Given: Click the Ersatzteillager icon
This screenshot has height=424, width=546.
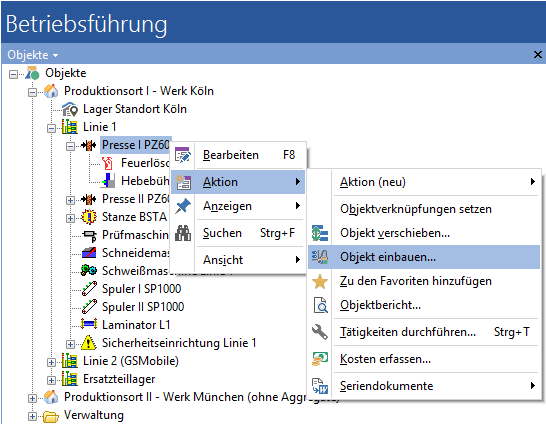Looking at the screenshot, I should coord(70,379).
